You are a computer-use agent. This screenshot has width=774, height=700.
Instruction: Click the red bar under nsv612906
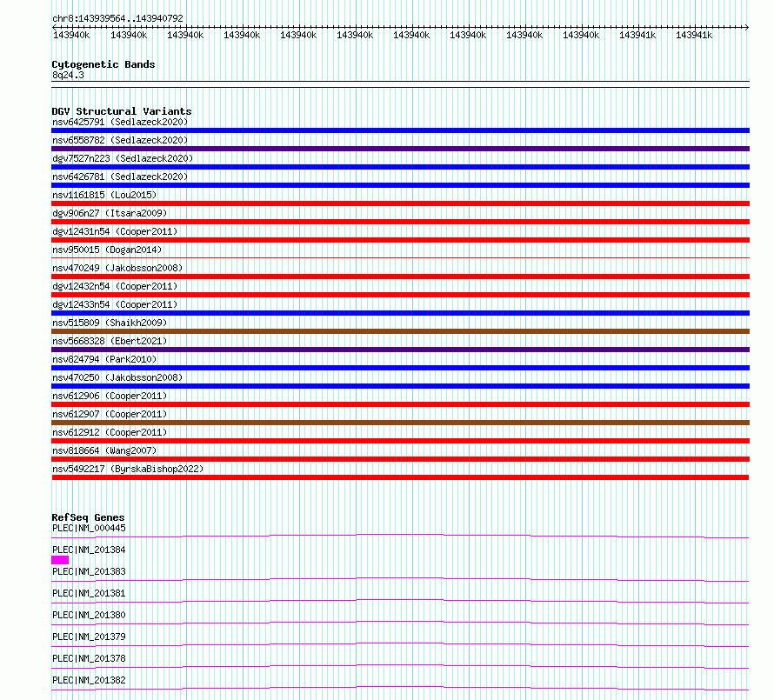pyautogui.click(x=400, y=404)
